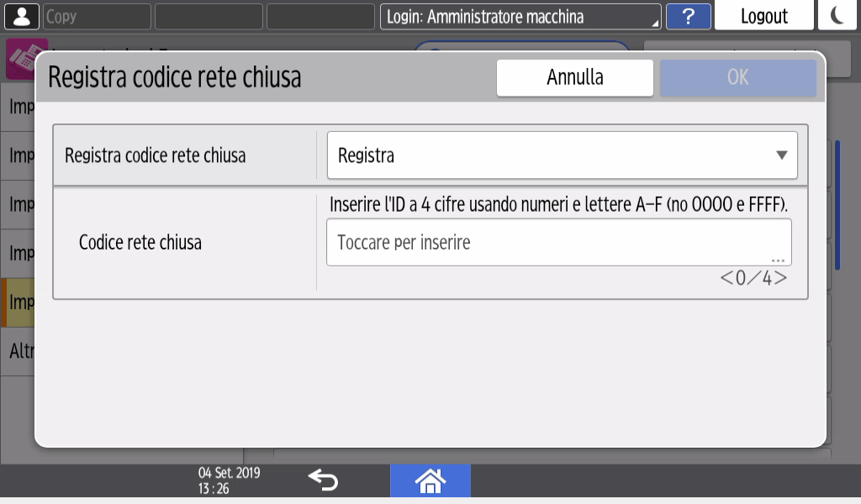This screenshot has width=861, height=504.
Task: Select the Copy function slot
Action: point(97,17)
